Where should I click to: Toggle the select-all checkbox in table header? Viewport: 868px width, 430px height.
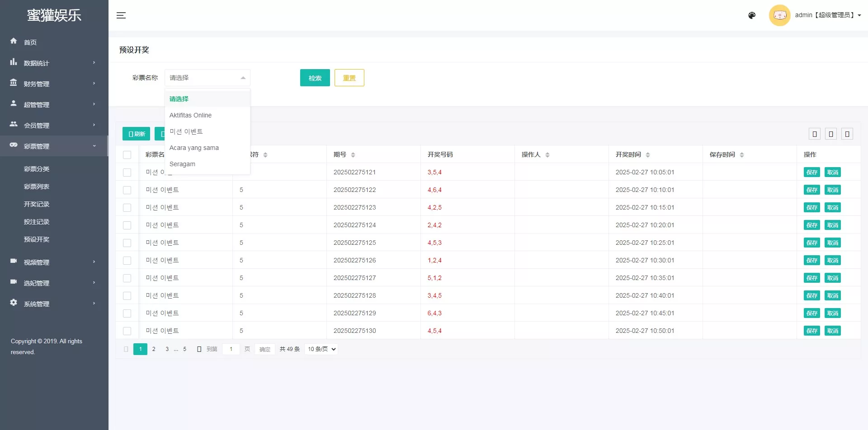127,155
